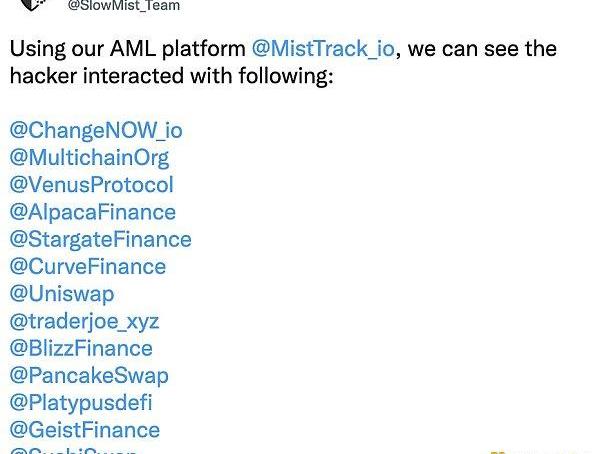Click the @BlizzFinance mention link
The height and width of the screenshot is (454, 600).
(81, 348)
